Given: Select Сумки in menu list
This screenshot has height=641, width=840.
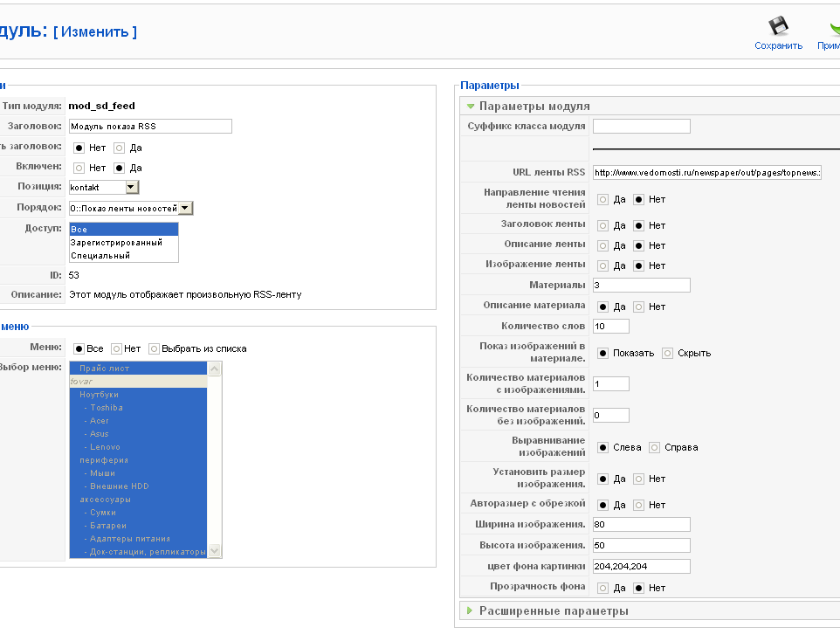Looking at the screenshot, I should pyautogui.click(x=138, y=513).
